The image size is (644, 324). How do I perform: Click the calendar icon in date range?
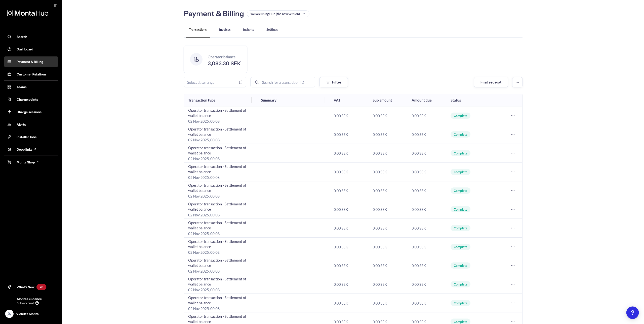240,82
